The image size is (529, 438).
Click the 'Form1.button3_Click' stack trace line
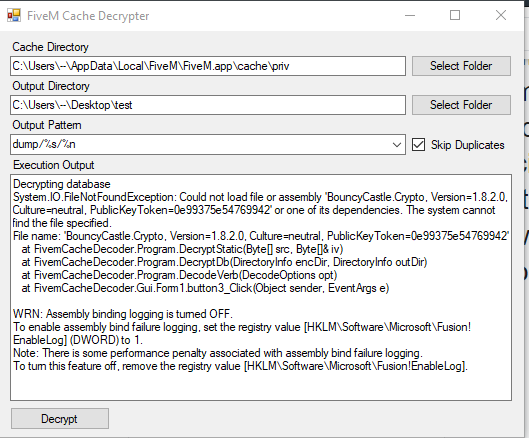(x=205, y=288)
